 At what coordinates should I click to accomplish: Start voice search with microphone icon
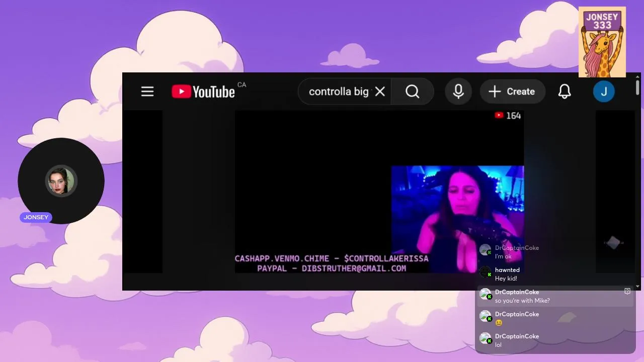tap(458, 92)
